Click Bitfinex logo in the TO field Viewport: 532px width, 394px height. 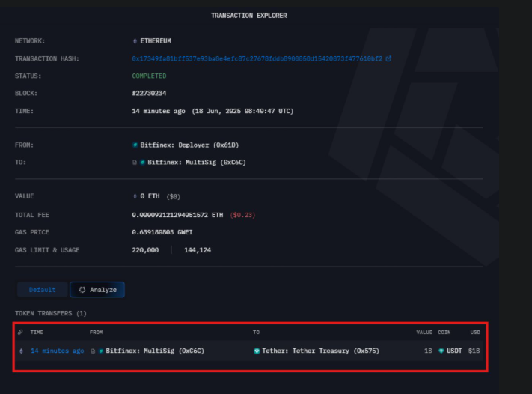142,163
